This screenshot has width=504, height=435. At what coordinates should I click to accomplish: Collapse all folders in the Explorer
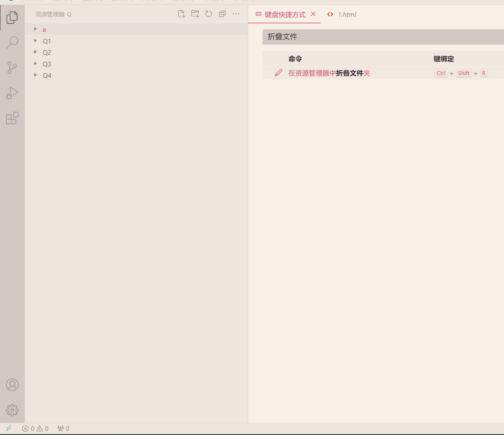pos(222,14)
